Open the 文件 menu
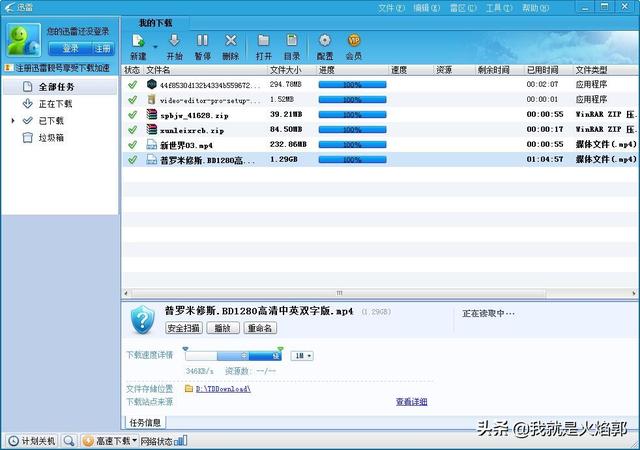This screenshot has width=640, height=450. 391,8
